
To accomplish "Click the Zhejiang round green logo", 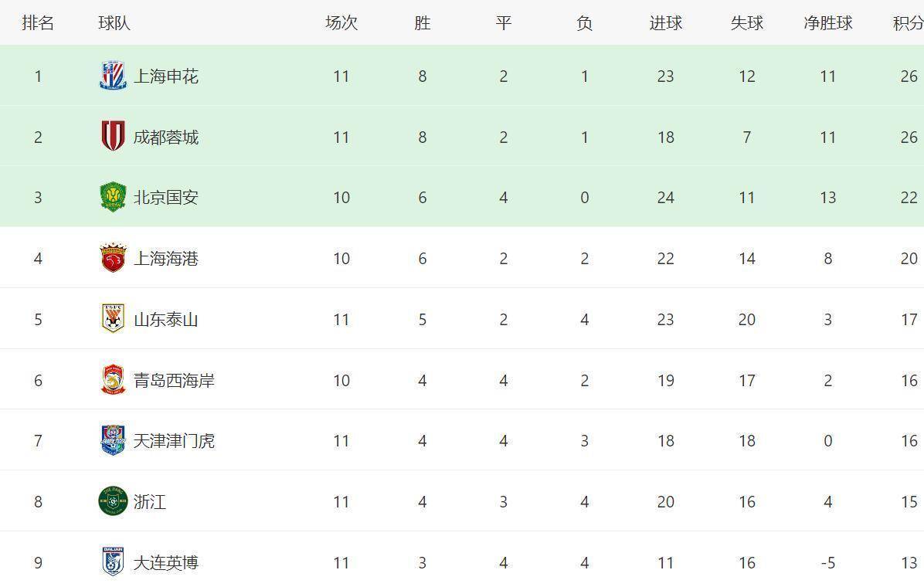I will (x=113, y=501).
